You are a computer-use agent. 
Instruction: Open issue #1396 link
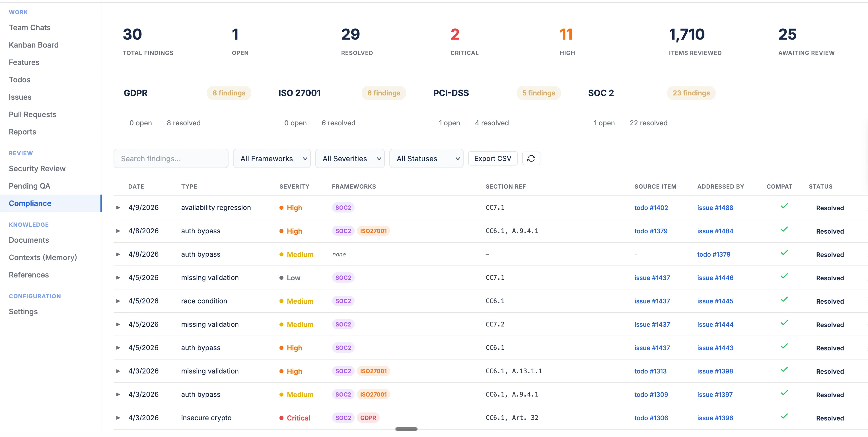pyautogui.click(x=715, y=418)
